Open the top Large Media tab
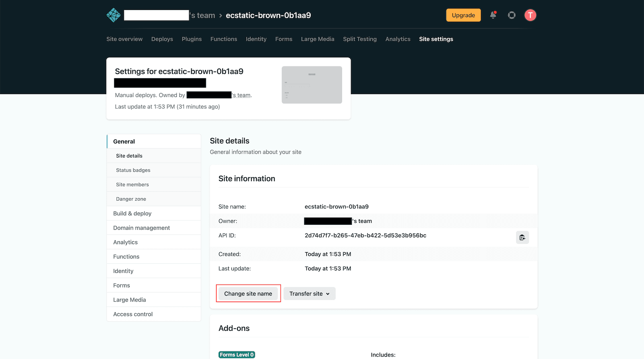 [318, 39]
